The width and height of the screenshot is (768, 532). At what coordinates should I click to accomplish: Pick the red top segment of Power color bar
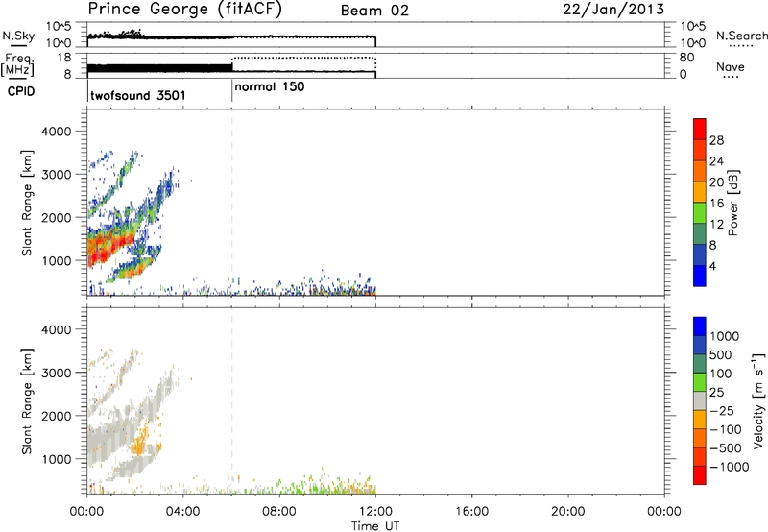tap(700, 129)
